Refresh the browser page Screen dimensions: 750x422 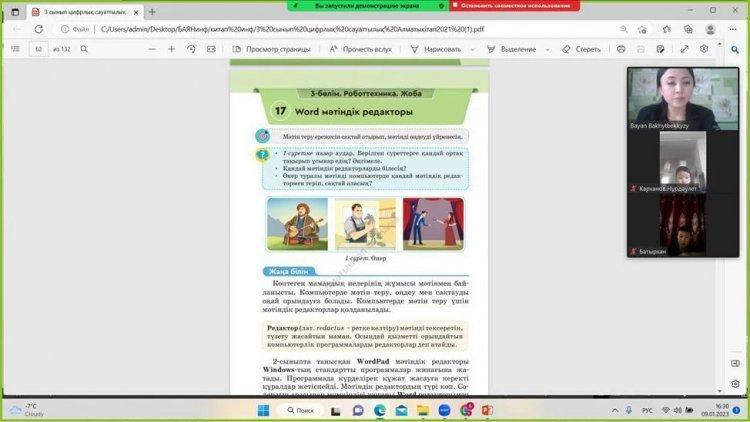pyautogui.click(x=39, y=29)
